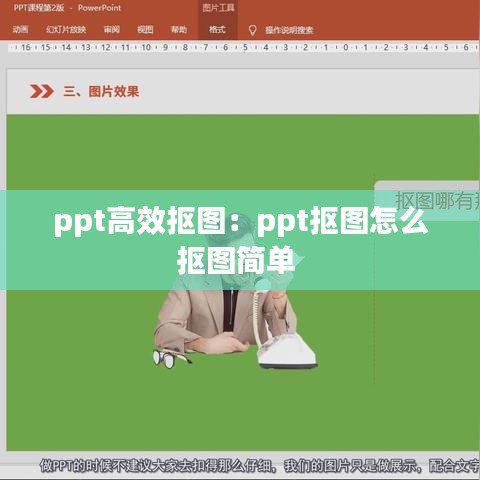The width and height of the screenshot is (480, 480).
Task: Click the 操作说明搜索 search box
Action: pos(289,30)
